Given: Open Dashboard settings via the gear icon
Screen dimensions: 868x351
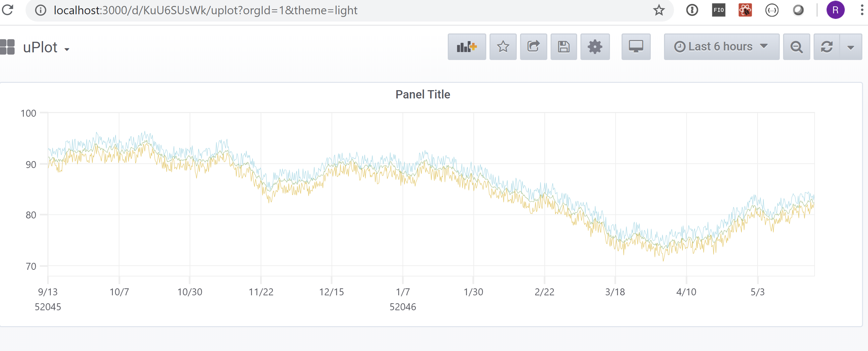Looking at the screenshot, I should (595, 46).
